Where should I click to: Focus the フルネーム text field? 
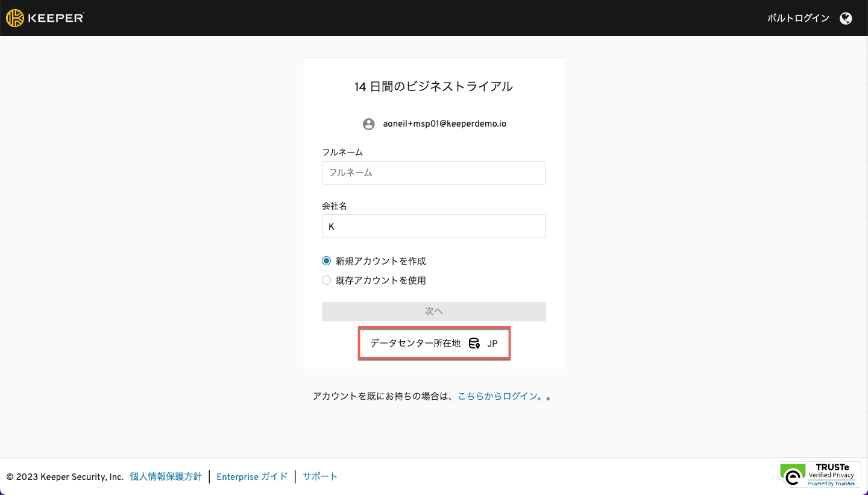[433, 173]
